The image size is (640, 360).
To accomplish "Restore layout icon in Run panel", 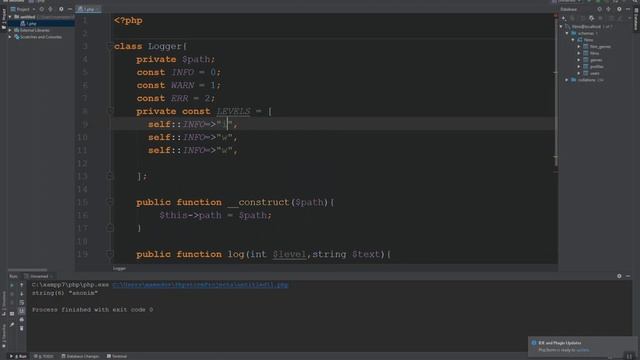I will click(12, 313).
